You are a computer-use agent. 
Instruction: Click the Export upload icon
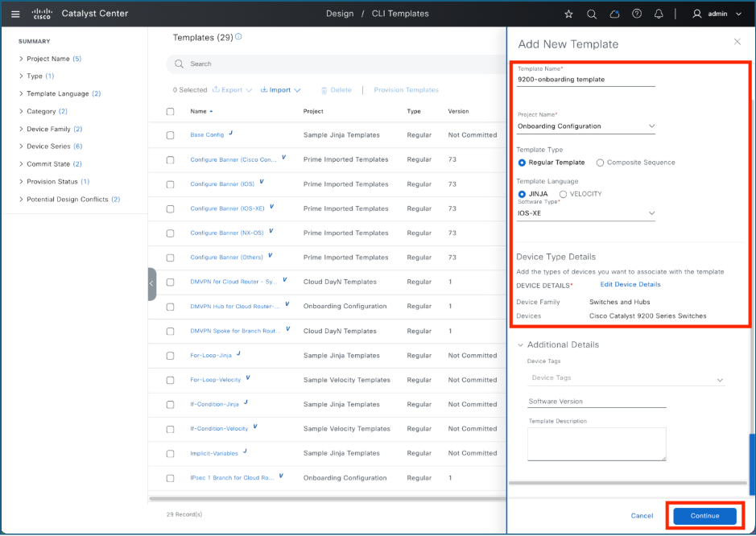216,89
